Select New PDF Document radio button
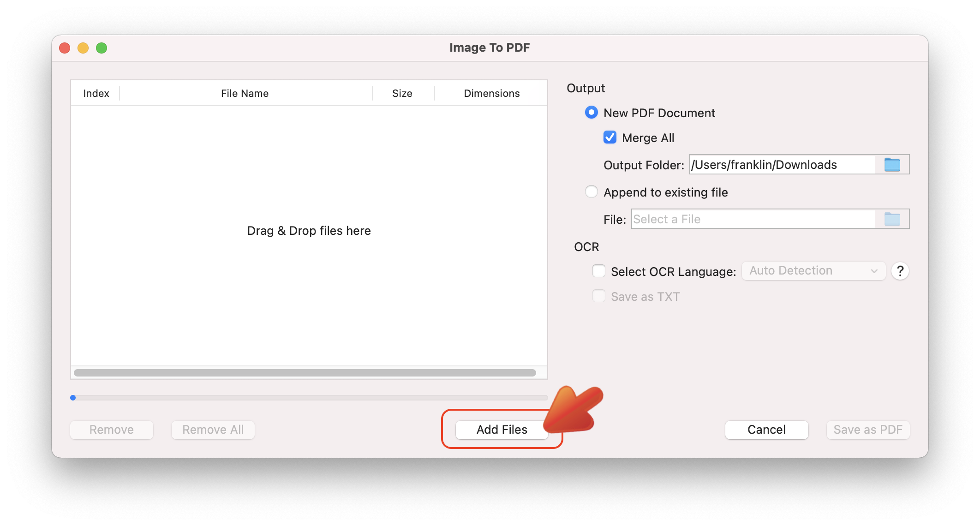The width and height of the screenshot is (980, 526). [592, 113]
